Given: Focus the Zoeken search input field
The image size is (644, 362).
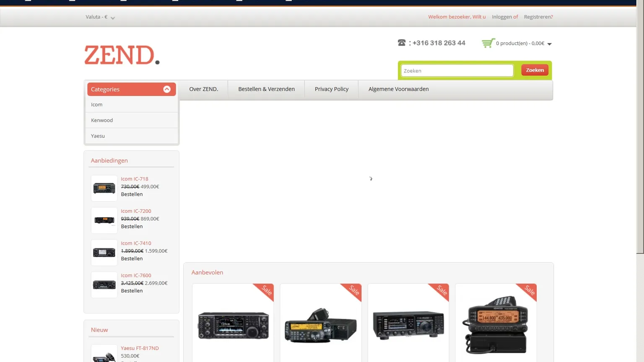Looking at the screenshot, I should click(x=457, y=71).
